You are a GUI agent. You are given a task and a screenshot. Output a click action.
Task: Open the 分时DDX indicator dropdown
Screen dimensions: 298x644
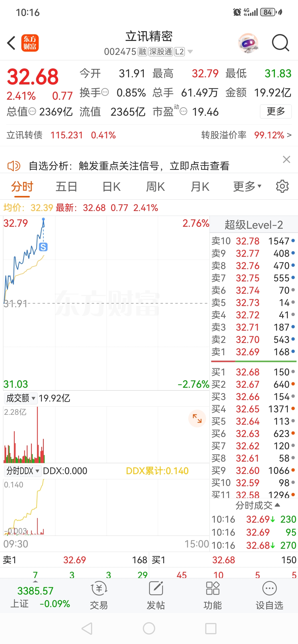pos(23,471)
